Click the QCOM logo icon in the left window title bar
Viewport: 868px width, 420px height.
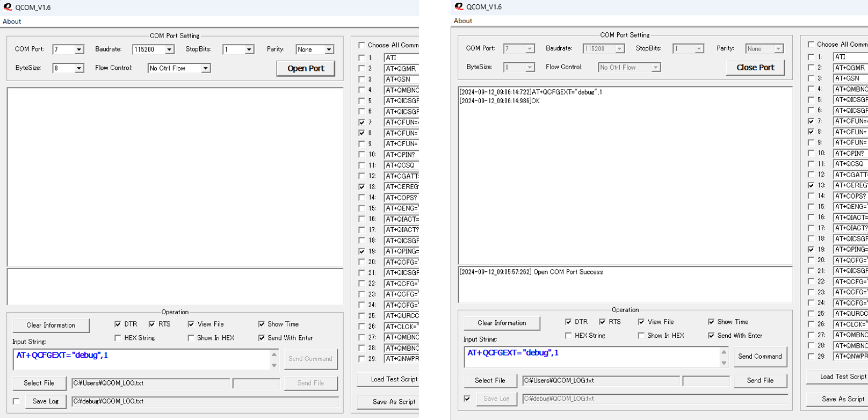(x=8, y=7)
